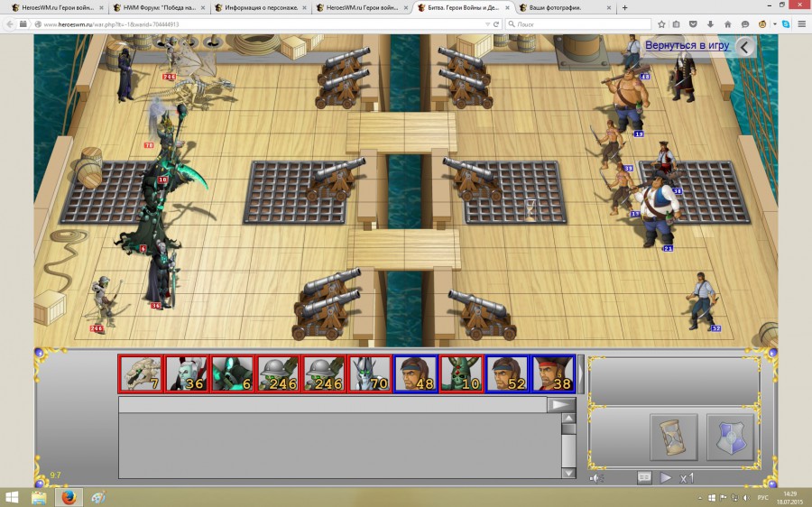Image resolution: width=812 pixels, height=507 pixels.
Task: Select the pirate portrait showing 48
Action: pos(415,373)
